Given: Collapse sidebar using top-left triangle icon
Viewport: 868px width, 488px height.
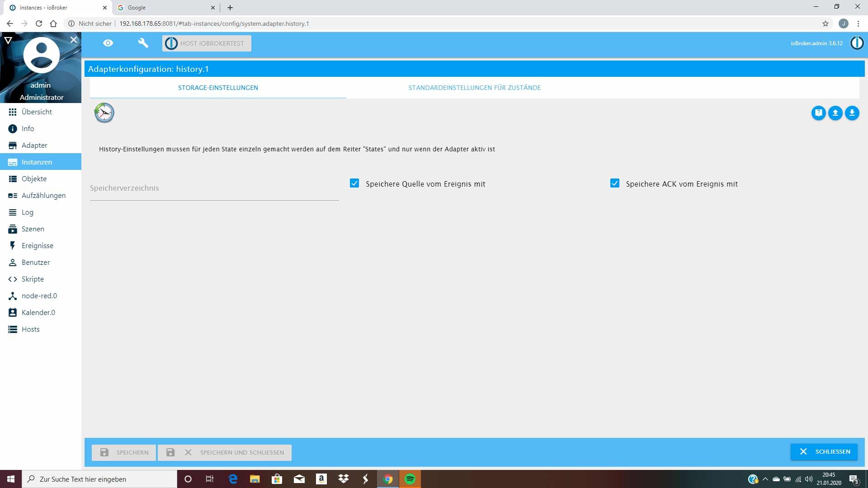Looking at the screenshot, I should coord(8,41).
